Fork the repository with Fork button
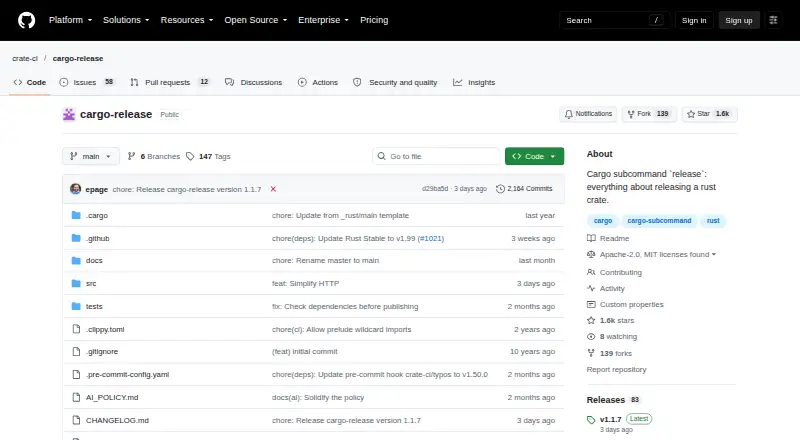 click(649, 114)
